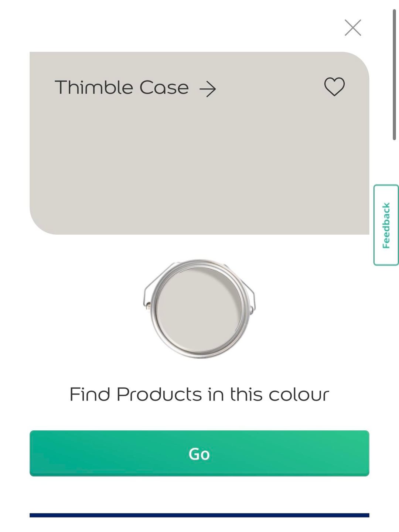Click the word Products in the heading
This screenshot has width=399, height=532.
coord(159,394)
